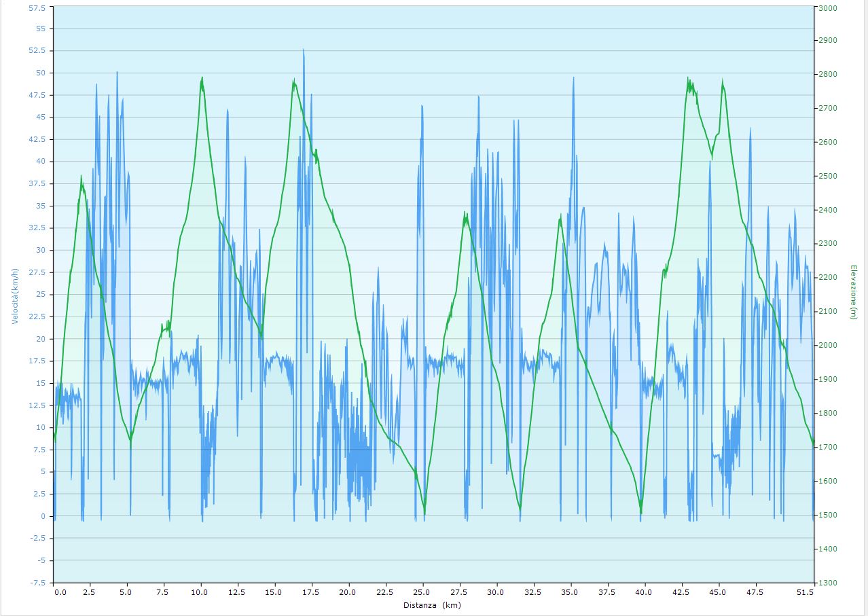Viewport: 868px width, 616px height.
Task: Click the 37.5 label on the distance axis
Action: (x=607, y=592)
